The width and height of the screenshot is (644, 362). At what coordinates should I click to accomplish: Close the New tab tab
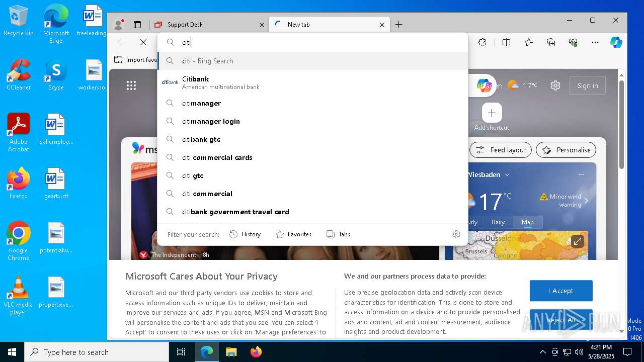pyautogui.click(x=382, y=25)
